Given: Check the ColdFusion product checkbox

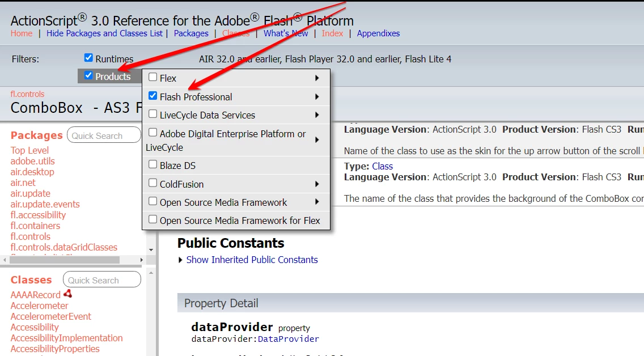Looking at the screenshot, I should click(x=153, y=183).
